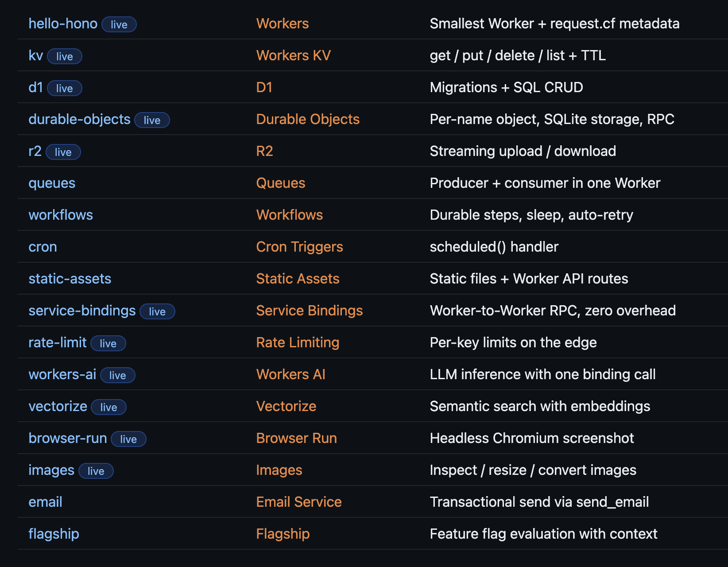
Task: Open the blue workers-ai example link
Action: pyautogui.click(x=62, y=374)
